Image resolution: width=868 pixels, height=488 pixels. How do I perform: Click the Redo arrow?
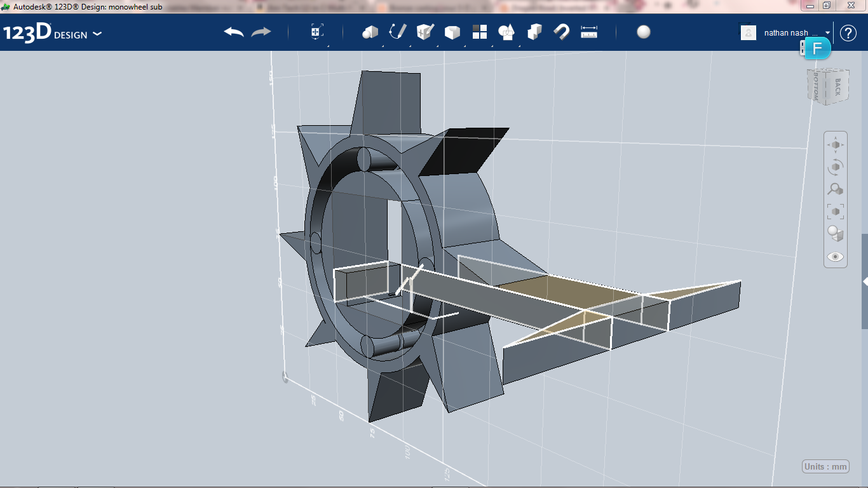click(x=261, y=32)
